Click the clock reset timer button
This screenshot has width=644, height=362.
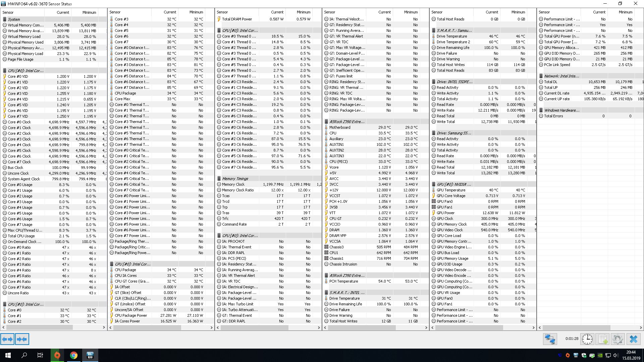tap(587, 339)
